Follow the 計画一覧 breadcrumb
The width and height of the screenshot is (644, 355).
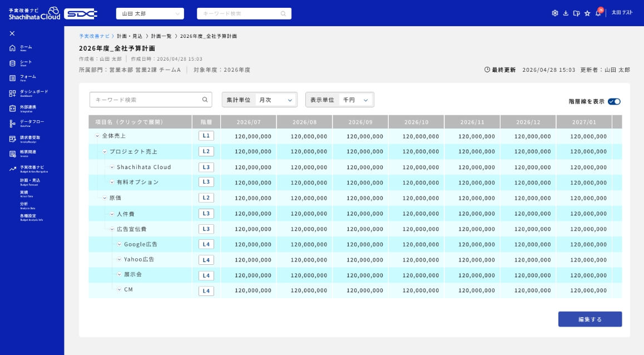pos(161,36)
